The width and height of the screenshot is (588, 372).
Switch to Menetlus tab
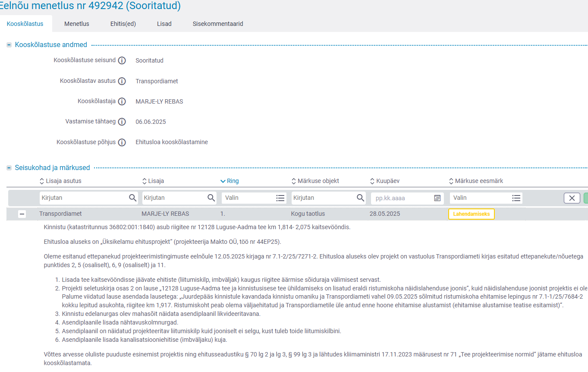[77, 24]
